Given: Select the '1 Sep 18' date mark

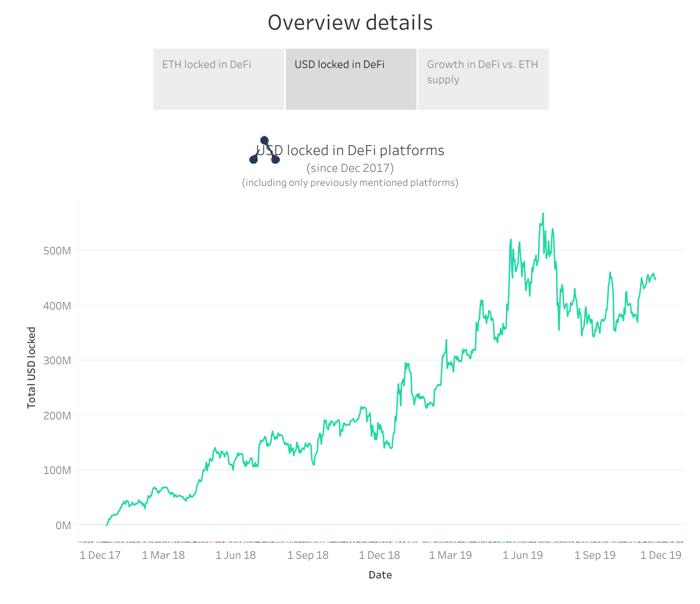Looking at the screenshot, I should pyautogui.click(x=308, y=555).
